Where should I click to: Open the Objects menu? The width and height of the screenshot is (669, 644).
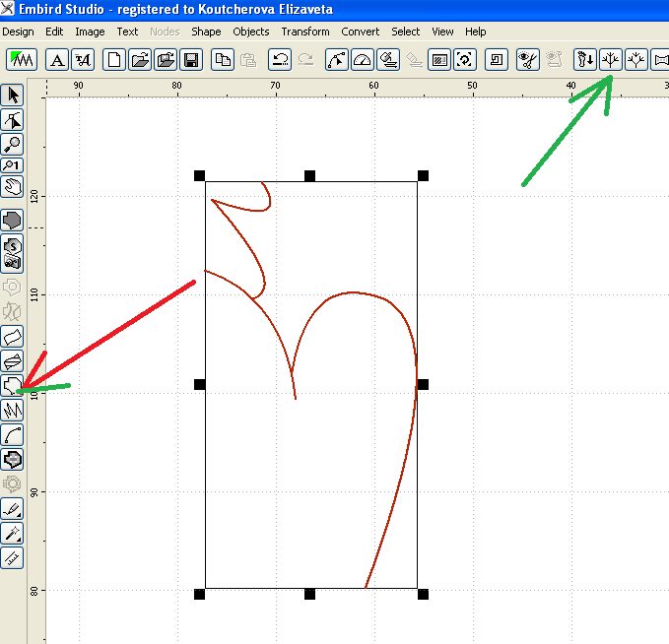click(x=251, y=32)
